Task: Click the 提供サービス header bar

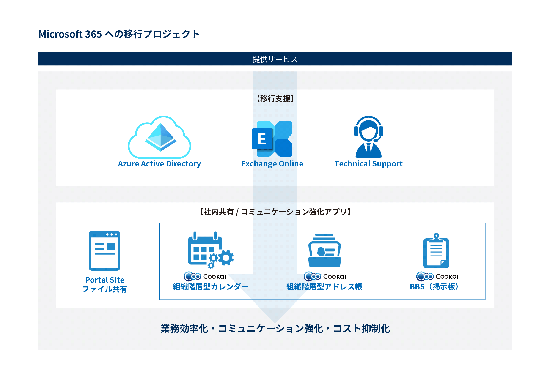Action: [275, 59]
